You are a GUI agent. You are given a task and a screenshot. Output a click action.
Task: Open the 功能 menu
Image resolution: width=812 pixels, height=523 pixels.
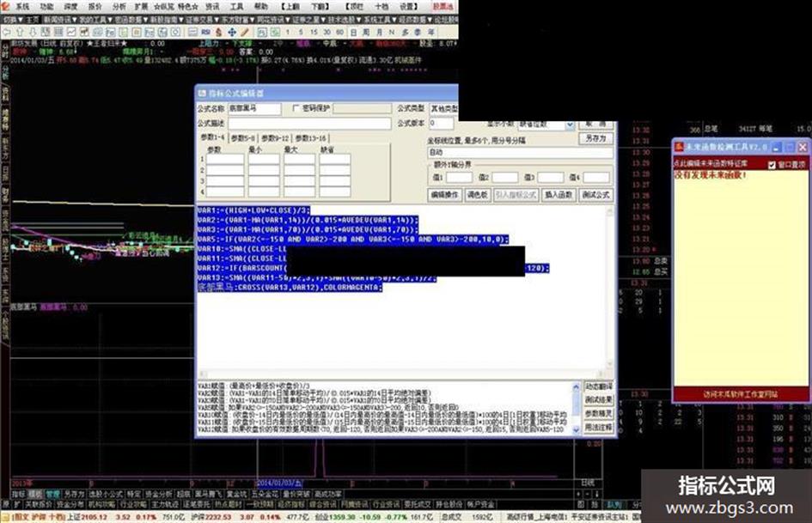tap(46, 7)
